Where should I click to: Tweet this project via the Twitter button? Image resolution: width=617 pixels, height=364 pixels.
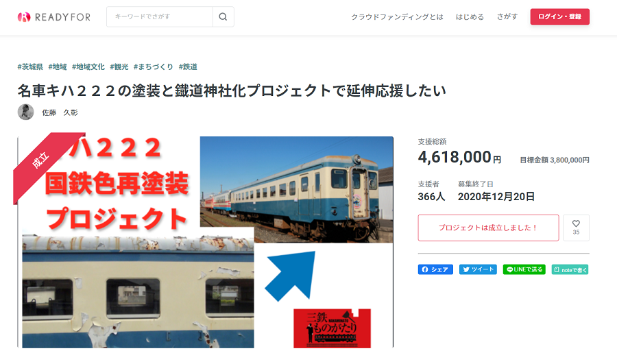pos(478,269)
